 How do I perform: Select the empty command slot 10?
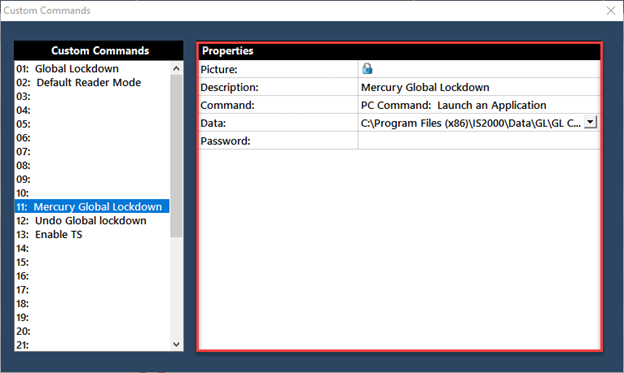pos(92,193)
